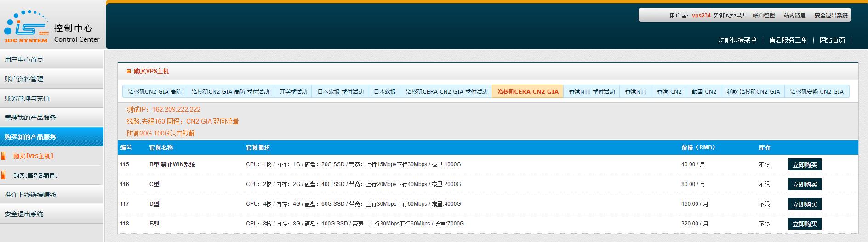
Task: Click price 160.00 / 月
Action: click(695, 204)
